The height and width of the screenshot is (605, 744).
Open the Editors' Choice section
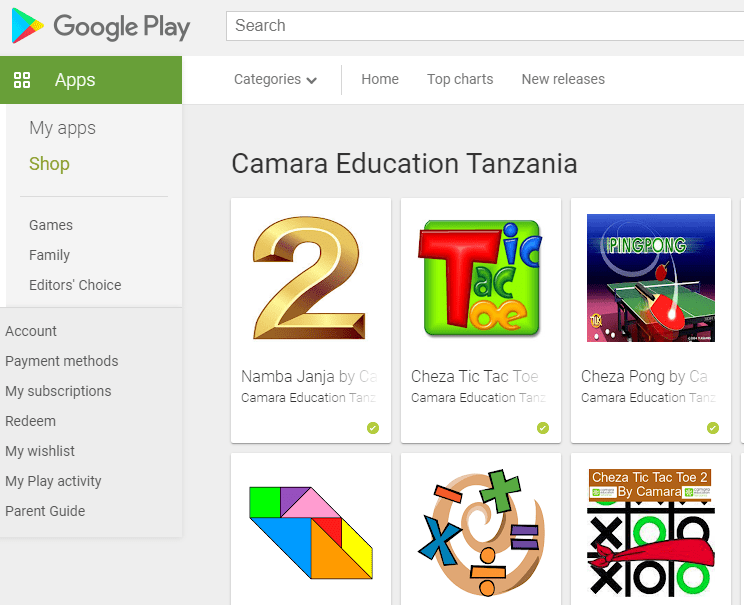pos(75,285)
